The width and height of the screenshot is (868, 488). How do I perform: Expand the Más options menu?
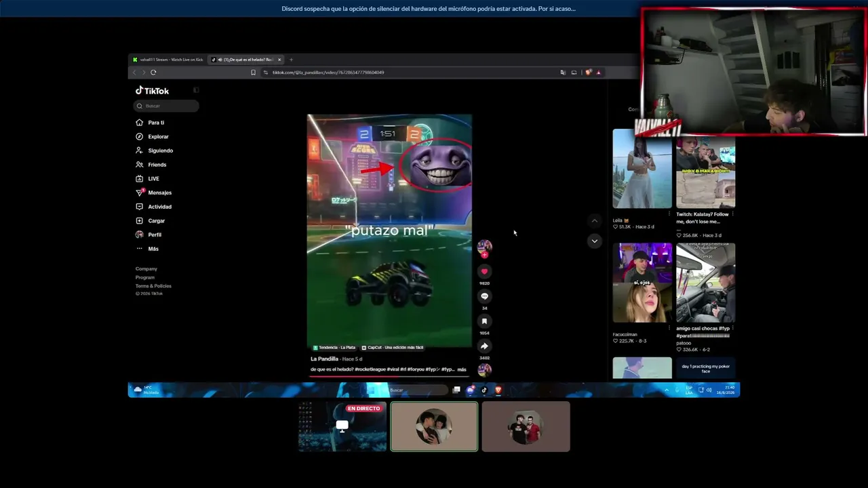[x=148, y=249]
